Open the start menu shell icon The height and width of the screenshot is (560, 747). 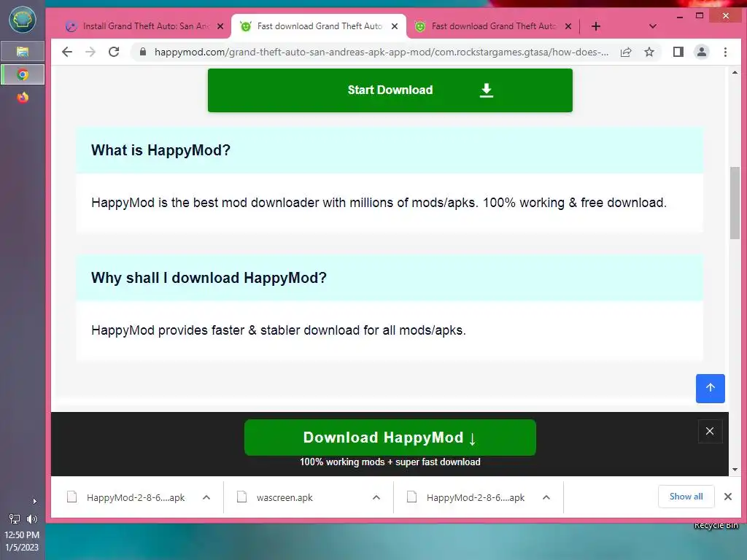[23, 20]
